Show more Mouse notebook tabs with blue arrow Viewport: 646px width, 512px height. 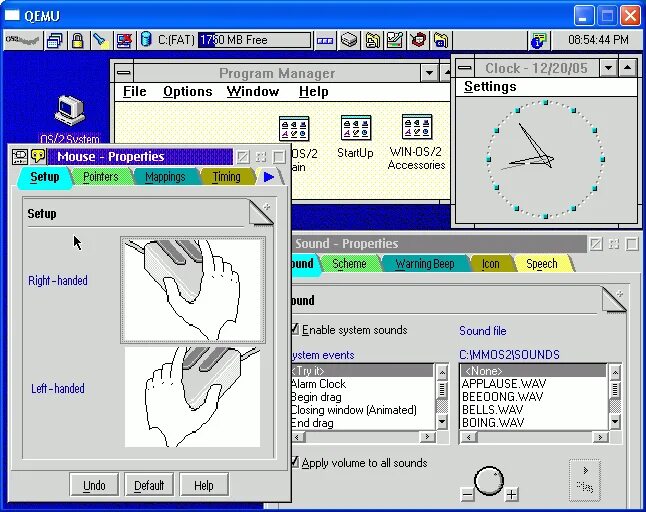[269, 177]
